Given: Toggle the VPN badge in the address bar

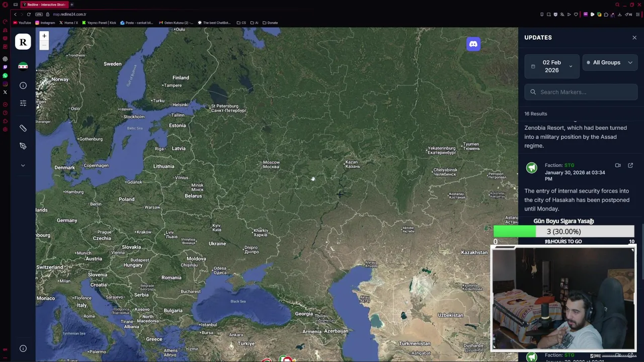Looking at the screenshot, I should tap(39, 14).
